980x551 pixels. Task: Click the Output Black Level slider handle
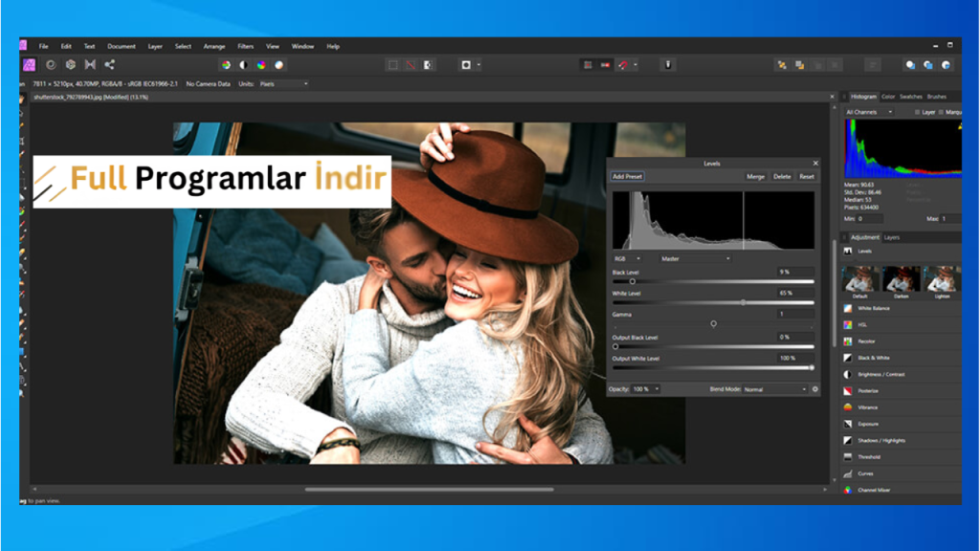click(x=615, y=346)
